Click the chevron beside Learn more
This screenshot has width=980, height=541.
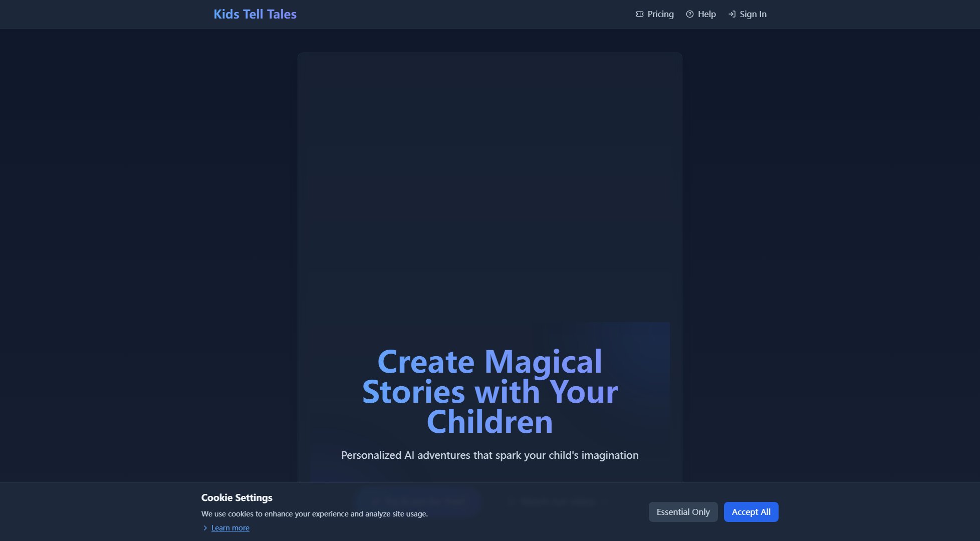click(x=205, y=528)
